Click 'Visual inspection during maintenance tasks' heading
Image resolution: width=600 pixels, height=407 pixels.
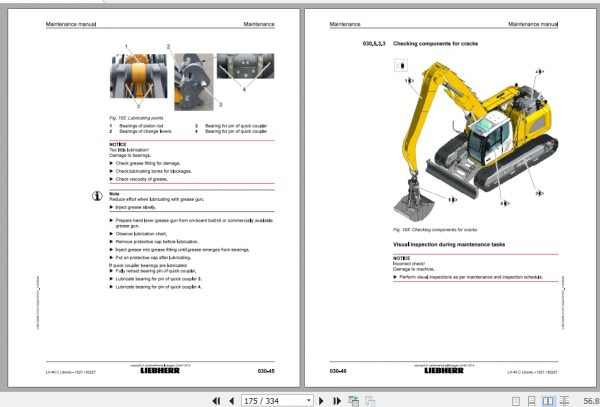click(449, 244)
